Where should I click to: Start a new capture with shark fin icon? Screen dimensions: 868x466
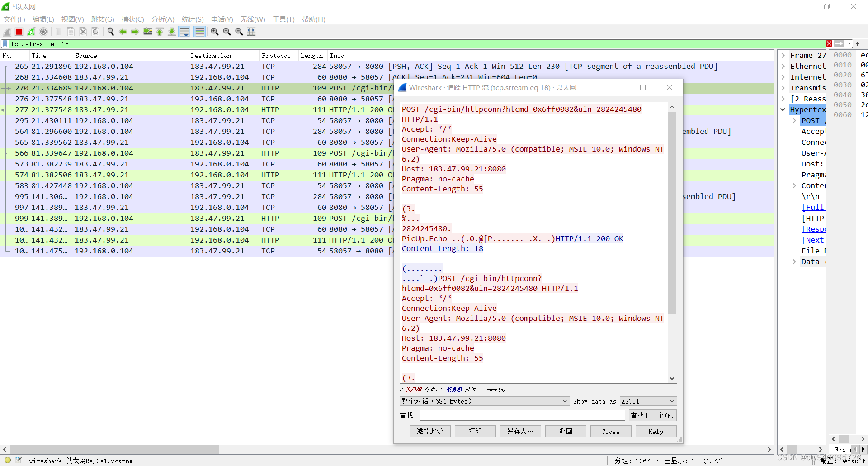pyautogui.click(x=7, y=32)
